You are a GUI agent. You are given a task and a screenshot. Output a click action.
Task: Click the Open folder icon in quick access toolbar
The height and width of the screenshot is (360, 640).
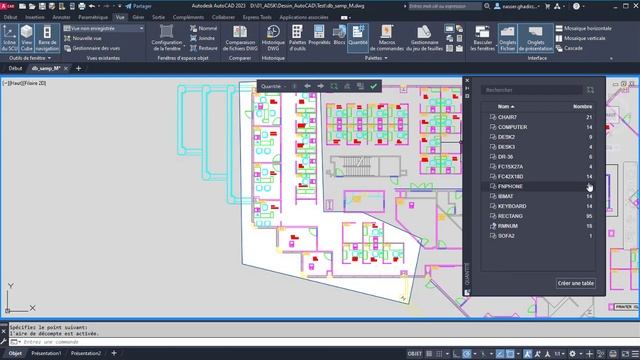tap(32, 6)
